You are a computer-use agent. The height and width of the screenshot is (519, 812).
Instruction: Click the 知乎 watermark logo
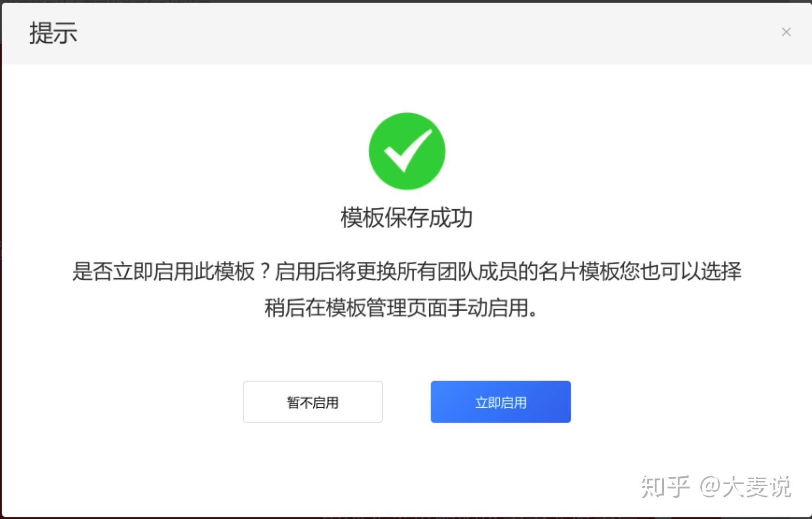[665, 487]
